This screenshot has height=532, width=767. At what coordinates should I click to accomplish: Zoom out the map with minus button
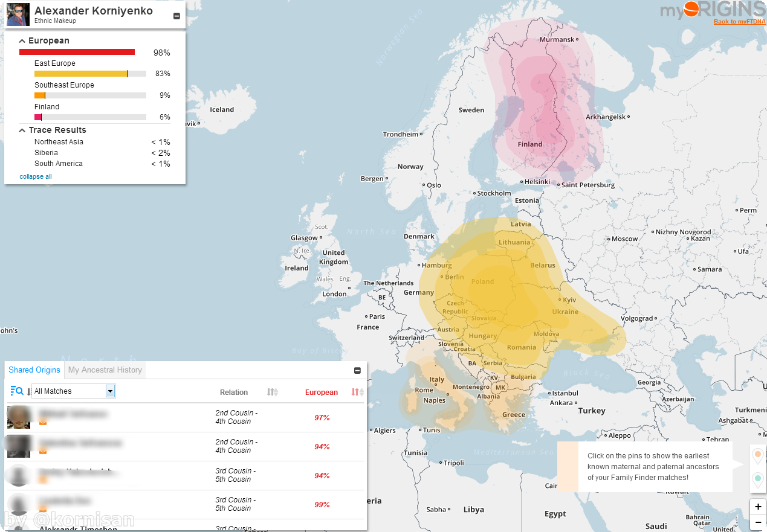(758, 522)
